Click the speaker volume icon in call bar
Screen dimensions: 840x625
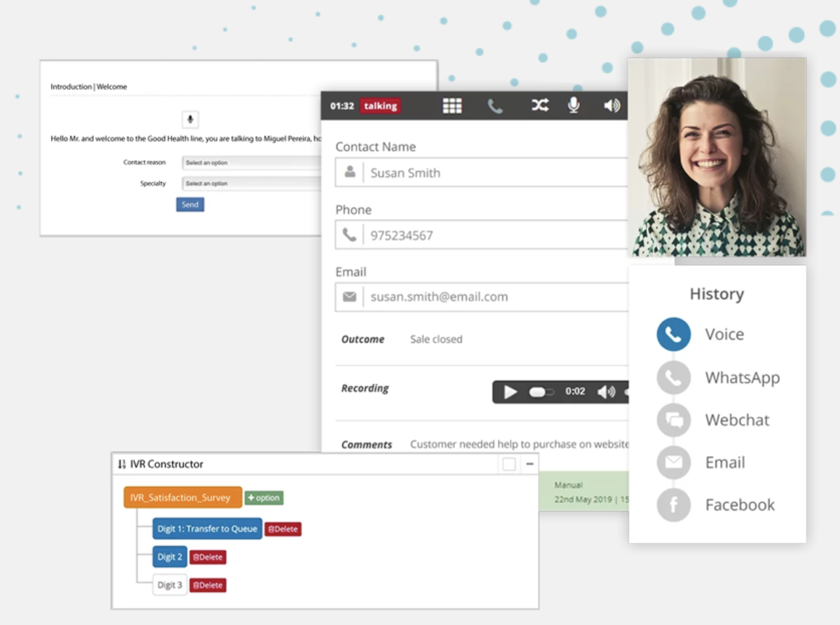tap(612, 105)
